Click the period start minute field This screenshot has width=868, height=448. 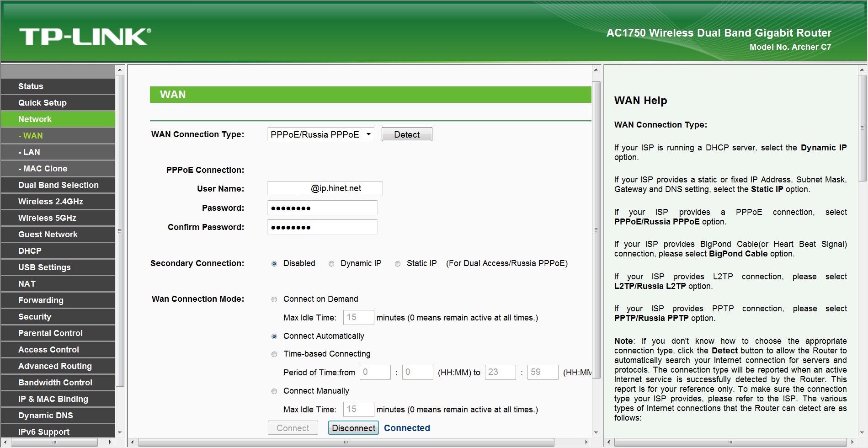click(418, 372)
